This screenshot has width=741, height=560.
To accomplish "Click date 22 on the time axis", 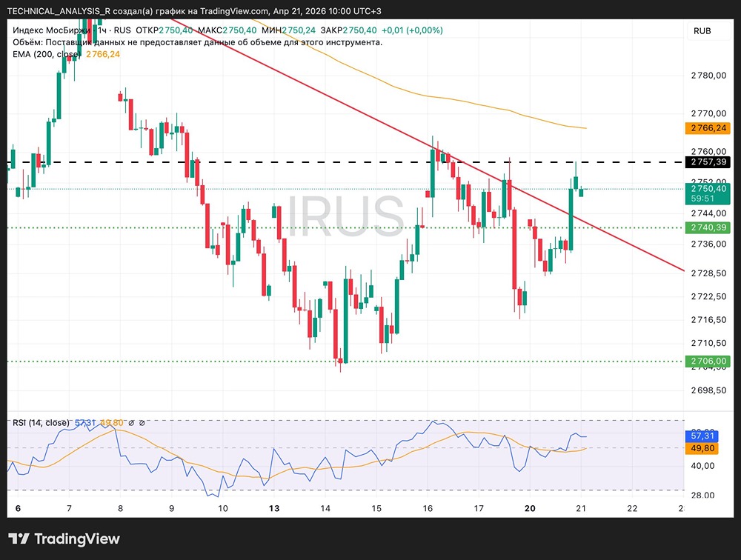I will pyautogui.click(x=632, y=508).
